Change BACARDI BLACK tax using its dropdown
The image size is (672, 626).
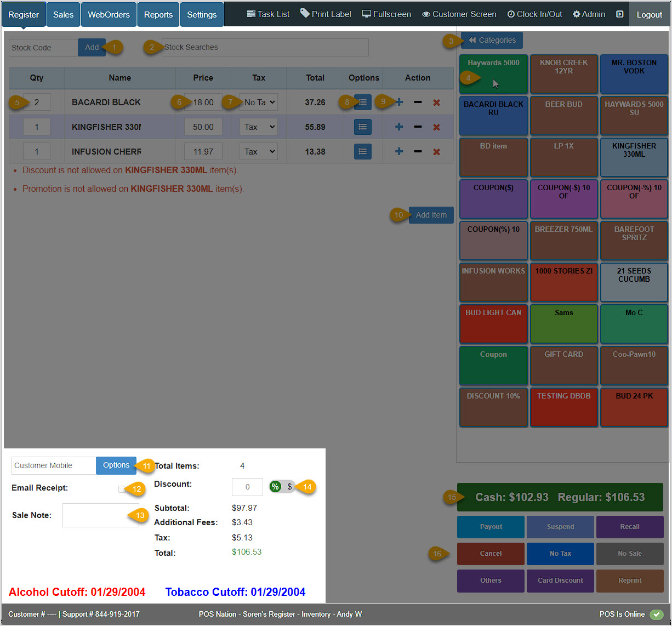tap(258, 102)
